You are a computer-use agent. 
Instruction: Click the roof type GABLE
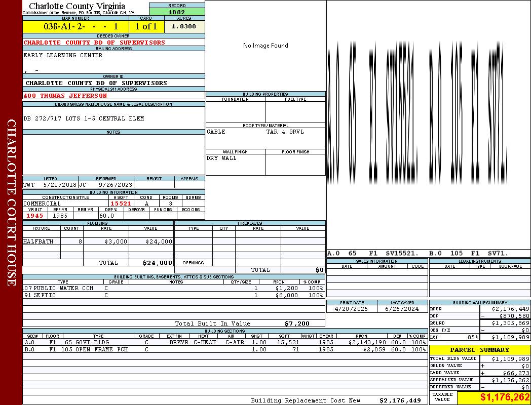pos(216,132)
